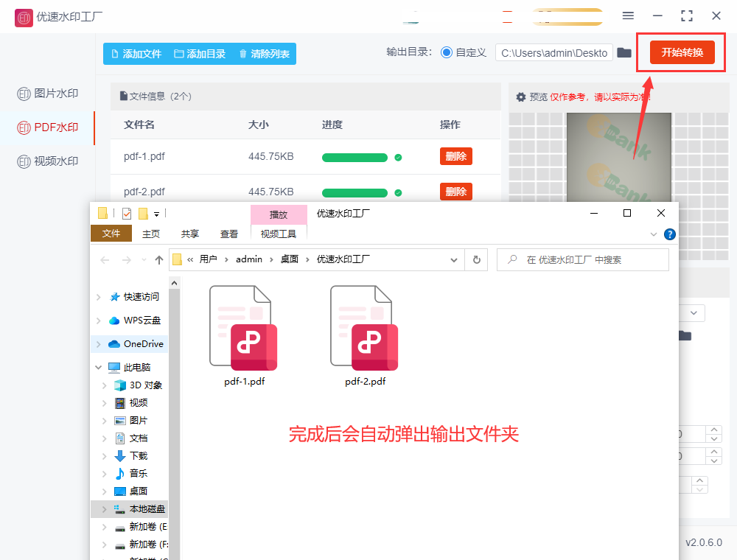Open the hamburger menu in the title bar

pyautogui.click(x=628, y=16)
